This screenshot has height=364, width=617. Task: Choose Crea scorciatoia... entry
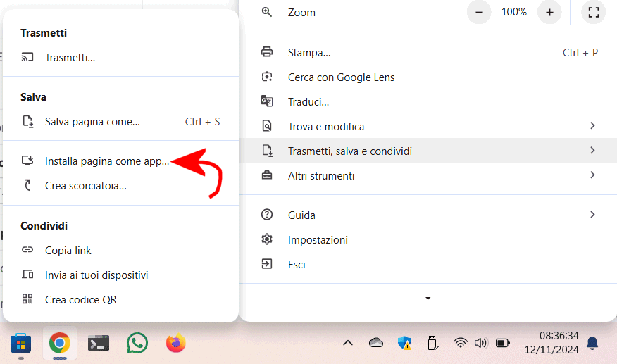tap(121, 186)
